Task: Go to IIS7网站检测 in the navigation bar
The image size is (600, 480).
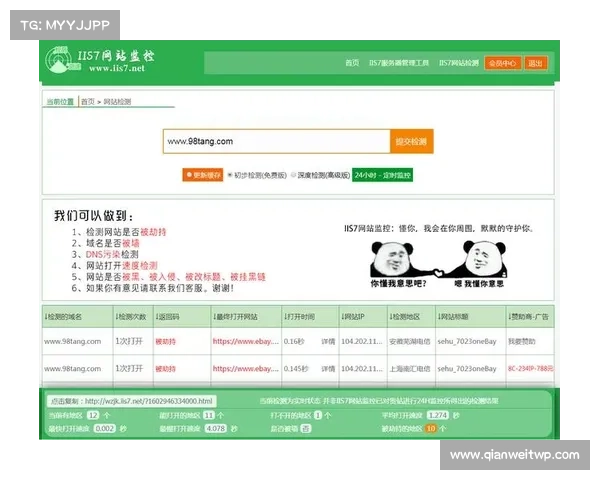Action: click(459, 63)
